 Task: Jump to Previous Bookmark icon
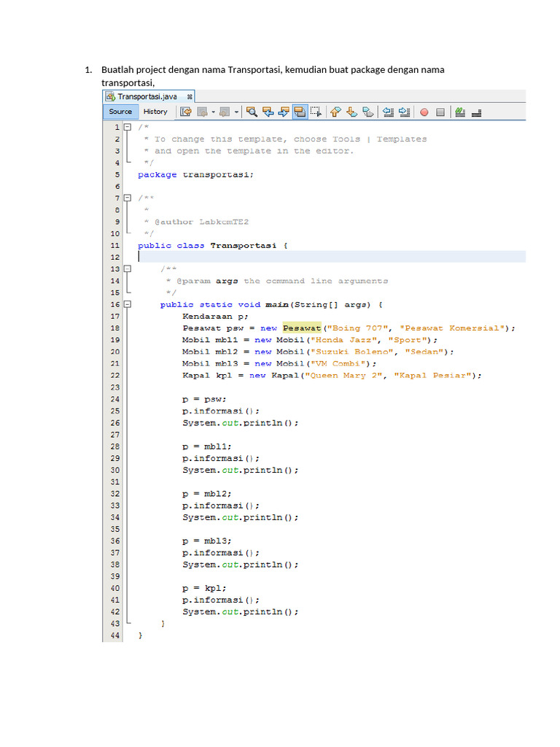pos(335,112)
